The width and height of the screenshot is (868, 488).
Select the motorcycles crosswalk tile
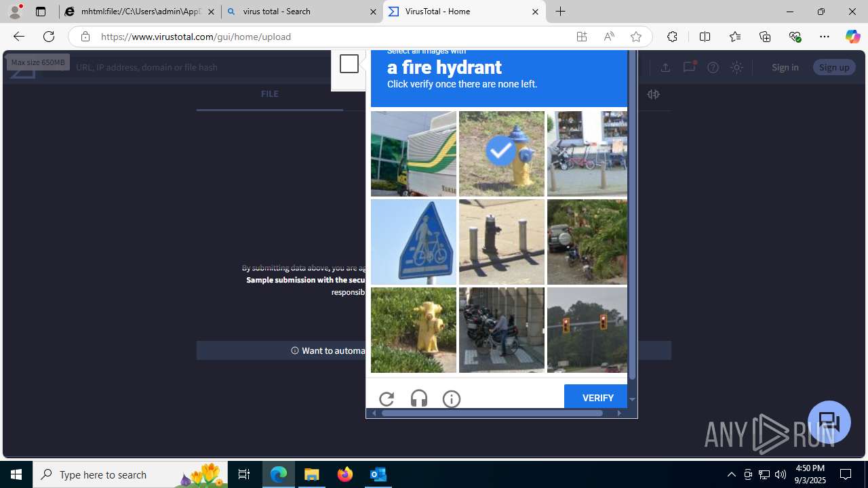tap(502, 330)
